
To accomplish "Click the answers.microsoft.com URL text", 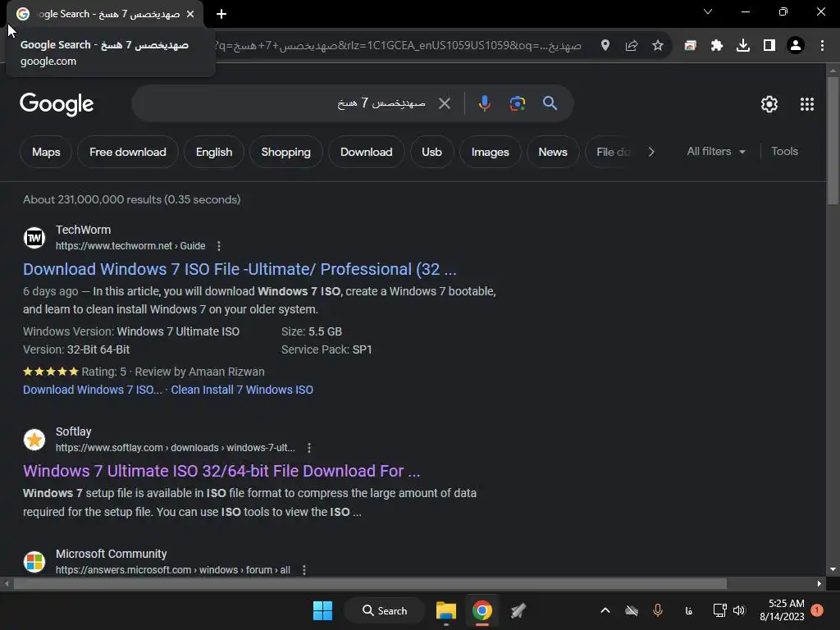I will 173,570.
